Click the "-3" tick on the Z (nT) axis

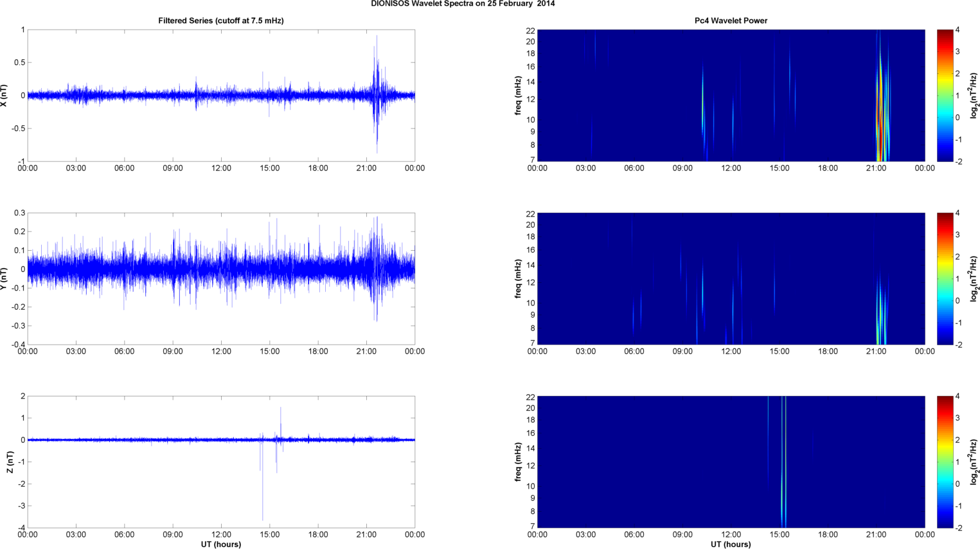coord(22,506)
